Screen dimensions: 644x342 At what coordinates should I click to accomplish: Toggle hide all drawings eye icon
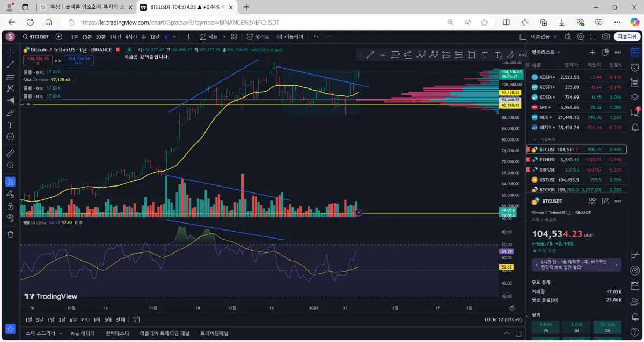pyautogui.click(x=10, y=218)
